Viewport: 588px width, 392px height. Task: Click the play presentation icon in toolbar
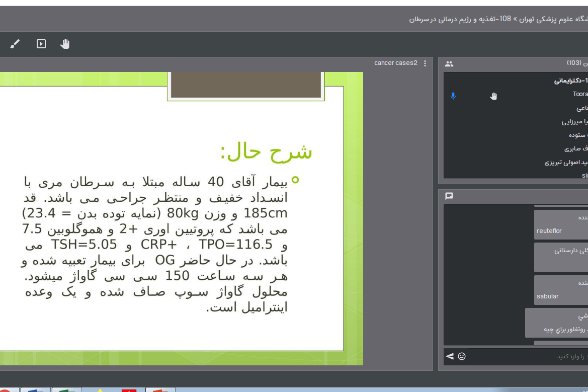(41, 44)
